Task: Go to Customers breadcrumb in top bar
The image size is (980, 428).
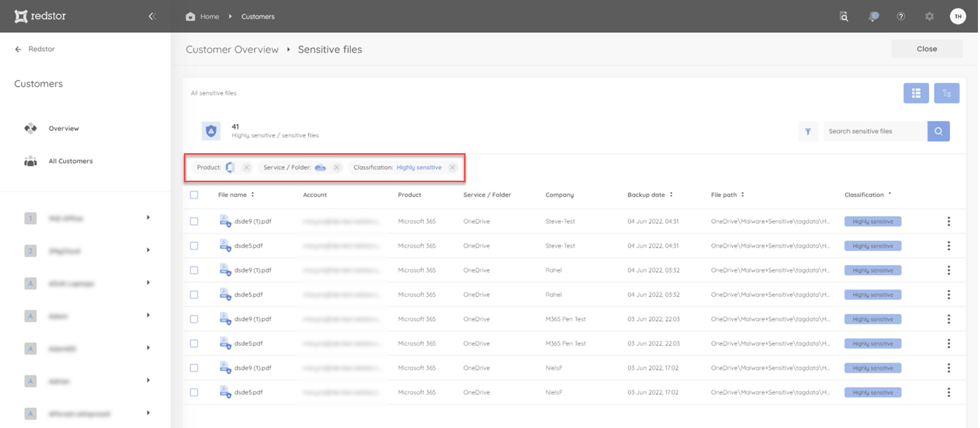Action: pyautogui.click(x=258, y=17)
